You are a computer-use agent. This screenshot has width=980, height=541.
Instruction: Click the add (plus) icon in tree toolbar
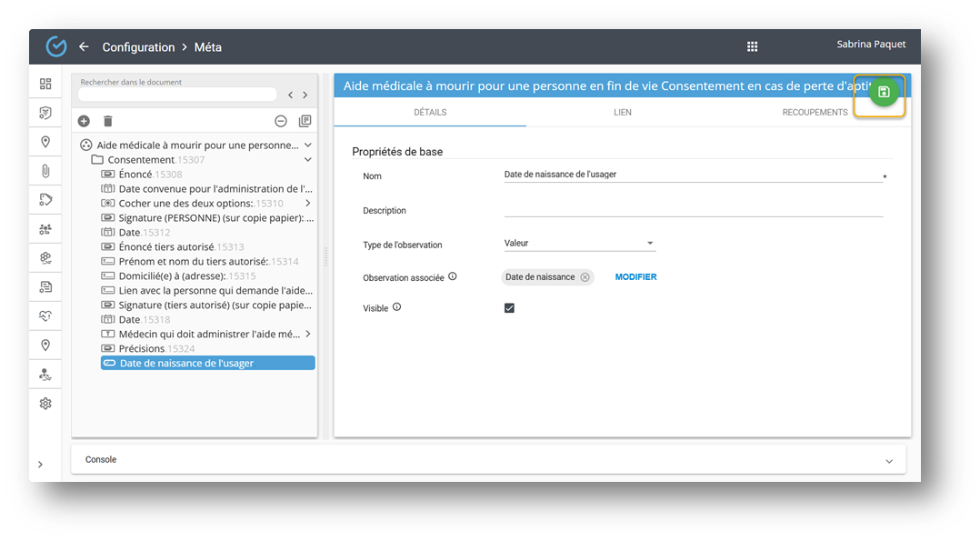click(x=84, y=121)
